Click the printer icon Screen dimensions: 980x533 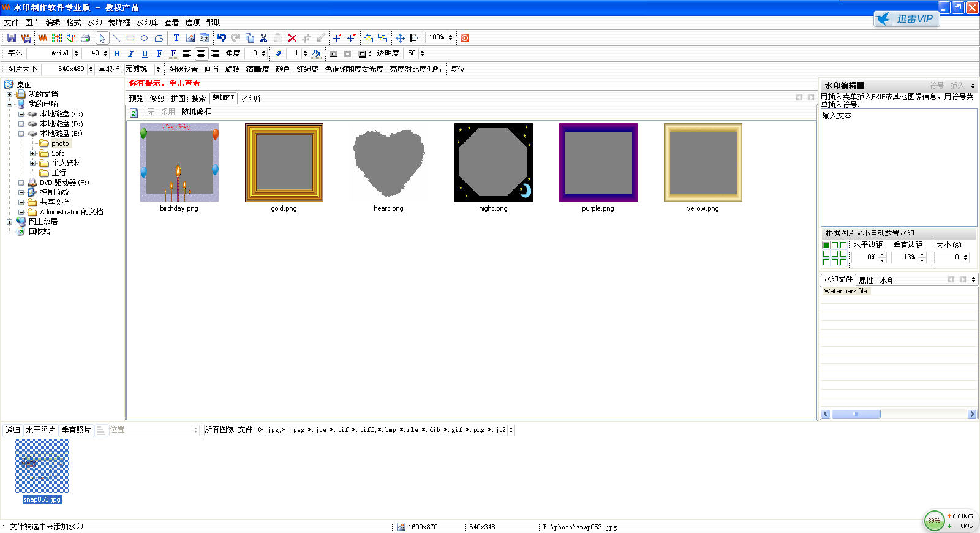tap(86, 38)
